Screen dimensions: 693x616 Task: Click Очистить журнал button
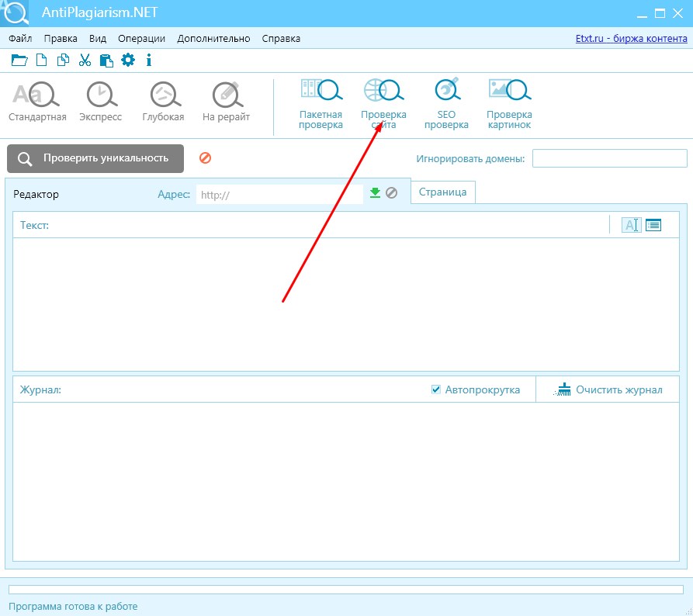tap(608, 389)
